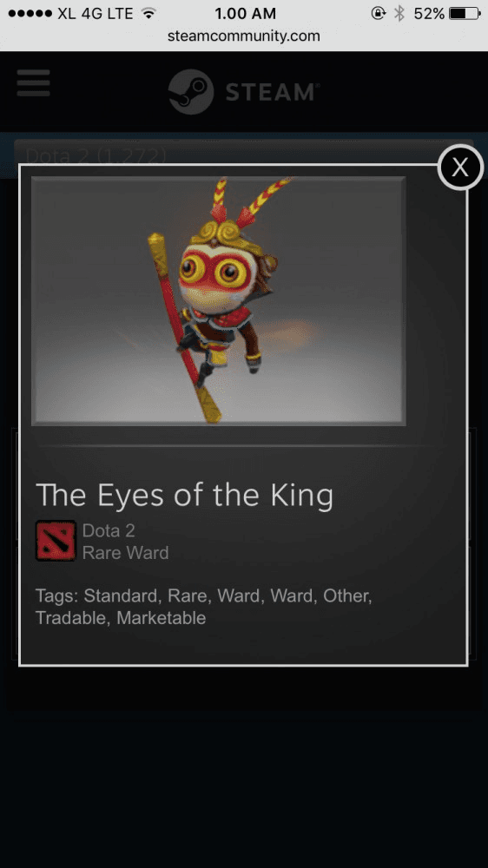
Task: Close the item popup with X
Action: [x=459, y=168]
